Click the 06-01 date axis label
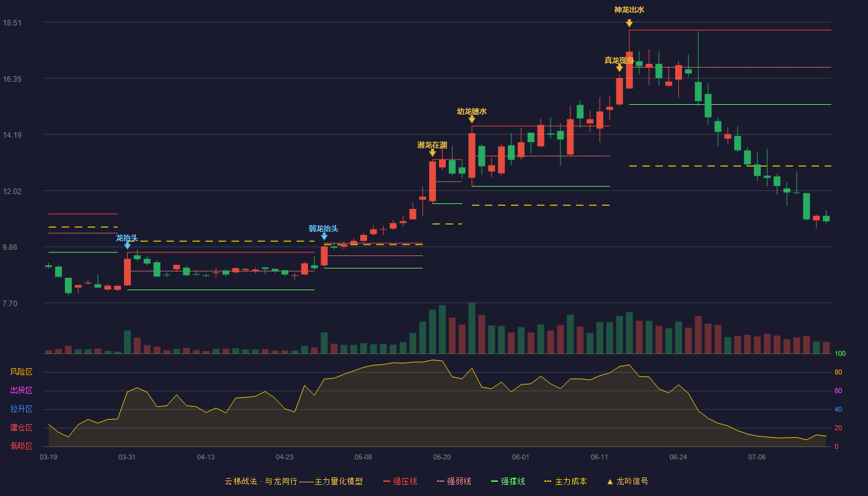868x496 pixels. [x=521, y=457]
